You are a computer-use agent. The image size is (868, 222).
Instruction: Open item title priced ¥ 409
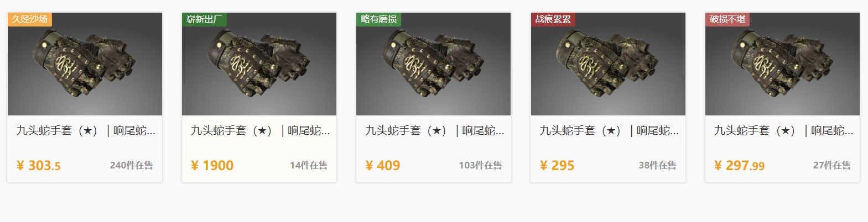tap(434, 131)
